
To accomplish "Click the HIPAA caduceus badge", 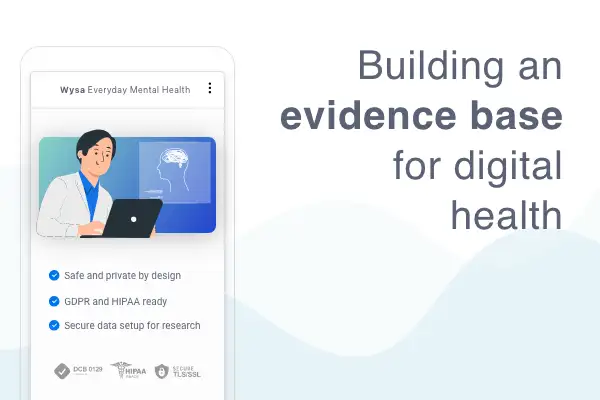I will (128, 370).
